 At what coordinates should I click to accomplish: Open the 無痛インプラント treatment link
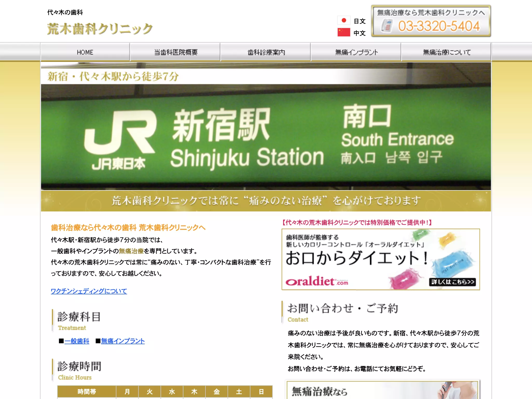click(123, 341)
